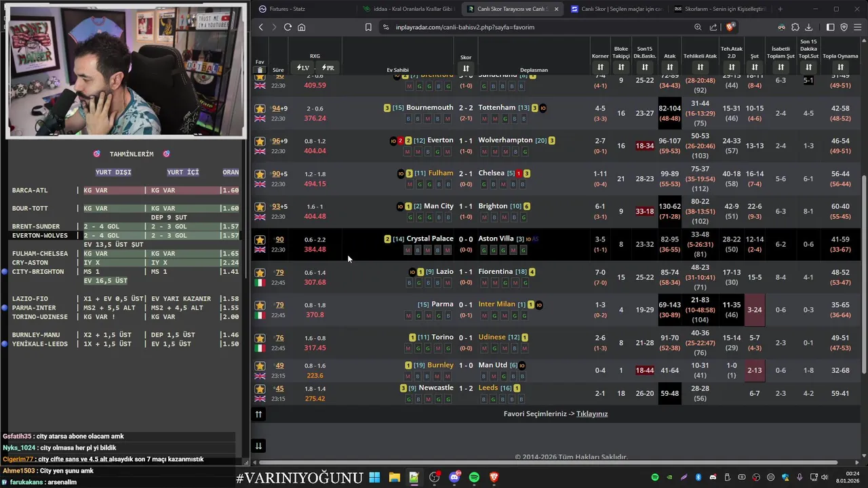This screenshot has height=488, width=868.
Task: Open the Discord icon in the taskbar
Action: pyautogui.click(x=454, y=477)
